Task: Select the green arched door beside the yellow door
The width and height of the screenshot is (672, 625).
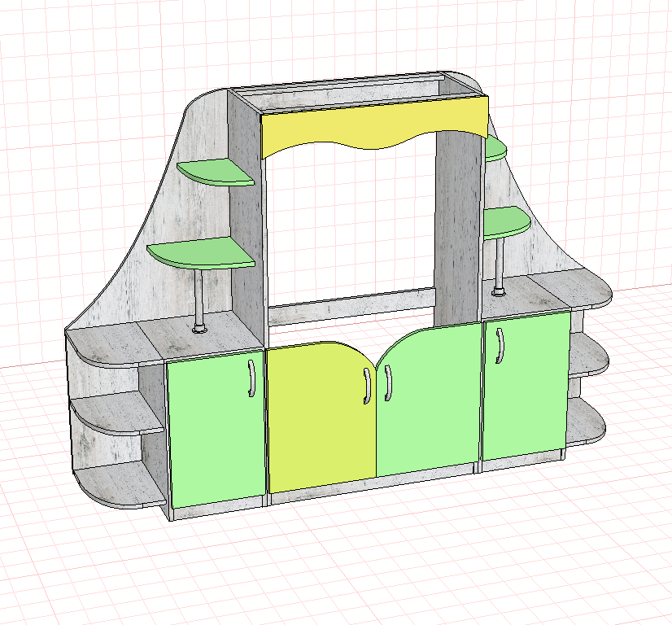Action: tap(429, 401)
